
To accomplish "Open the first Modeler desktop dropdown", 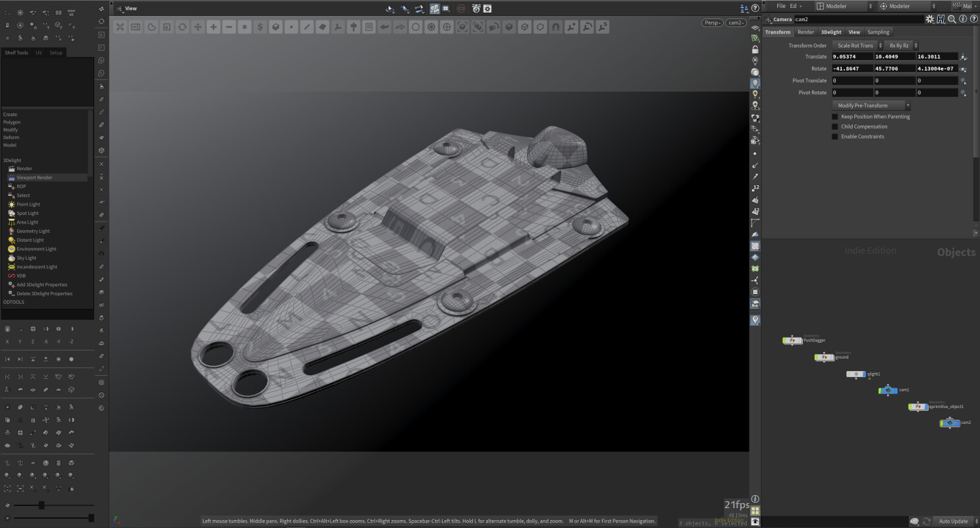I will point(844,6).
